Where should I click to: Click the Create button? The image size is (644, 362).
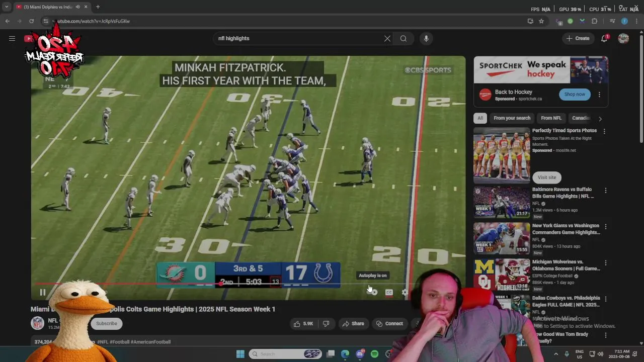coord(578,38)
